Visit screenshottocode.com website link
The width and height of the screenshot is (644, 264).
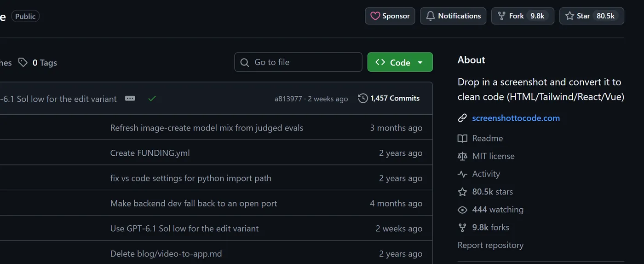tap(516, 118)
